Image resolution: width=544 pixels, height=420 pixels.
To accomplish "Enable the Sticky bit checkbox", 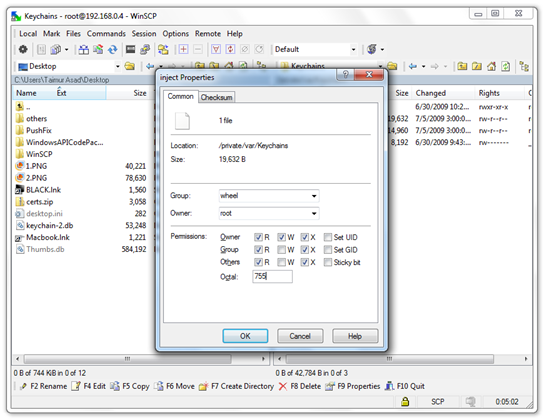I will point(328,262).
